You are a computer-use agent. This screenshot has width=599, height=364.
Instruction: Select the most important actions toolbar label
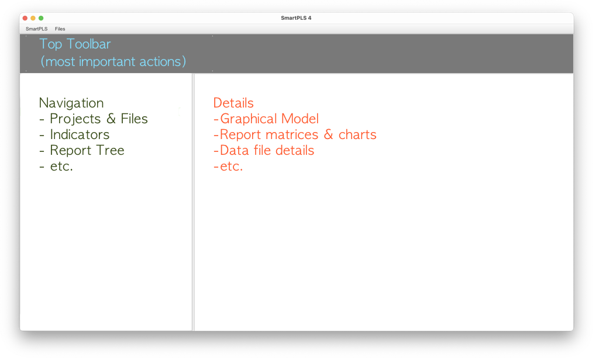113,61
